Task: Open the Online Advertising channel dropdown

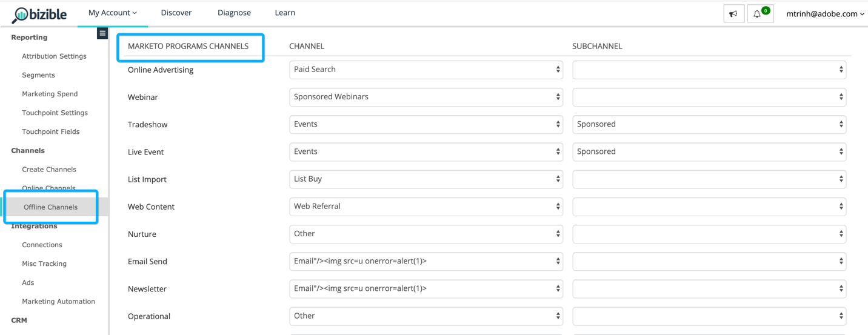Action: point(426,70)
